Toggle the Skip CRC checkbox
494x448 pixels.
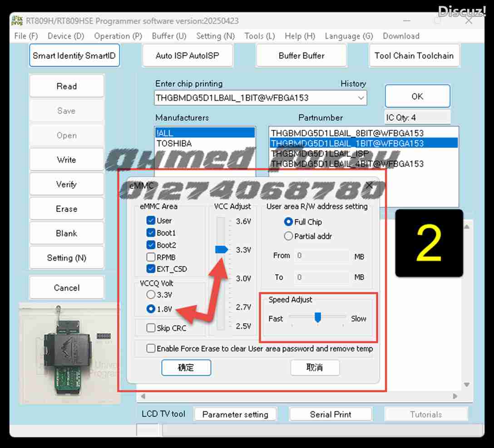[151, 328]
